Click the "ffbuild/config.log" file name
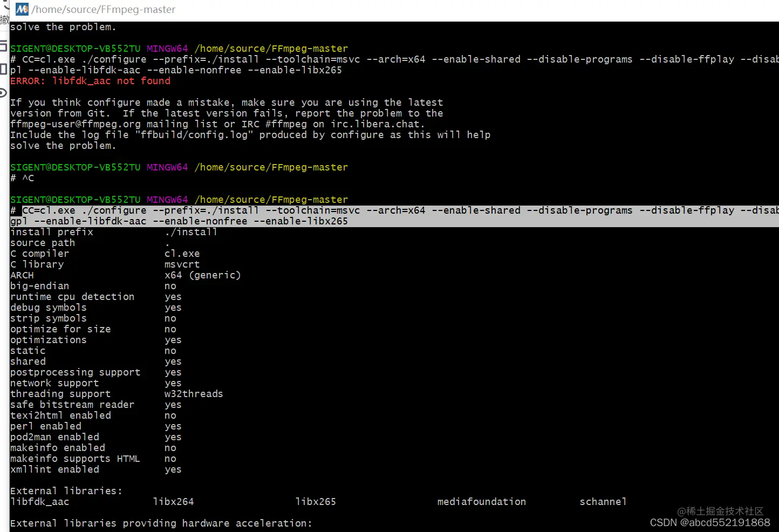Viewport: 779px width, 532px height. pos(194,135)
